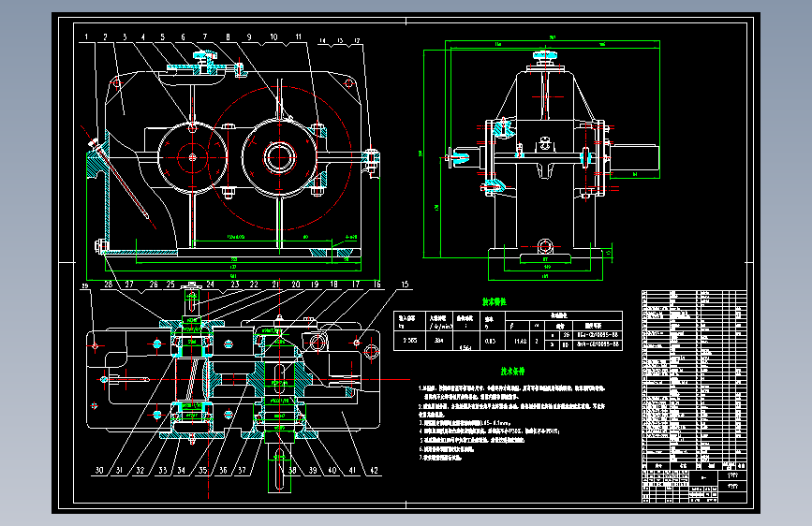The image size is (812, 526).
Task: Click part callout number 36 at bottom
Action: point(223,471)
